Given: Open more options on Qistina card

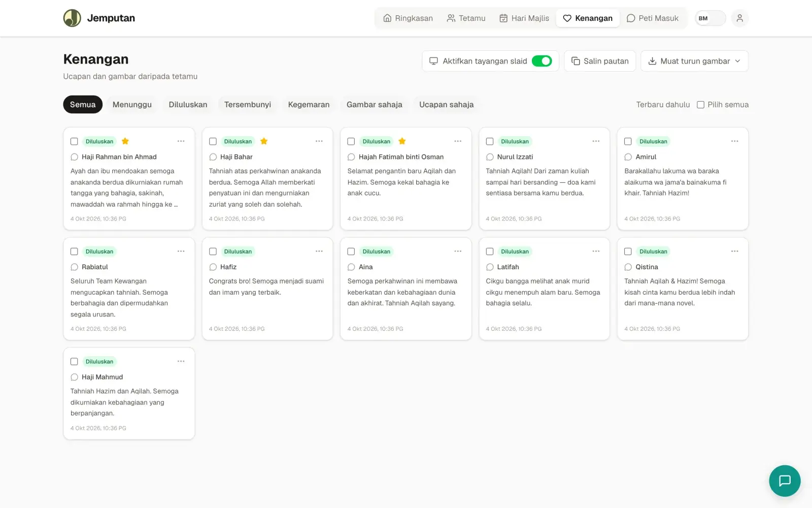Looking at the screenshot, I should (x=735, y=251).
